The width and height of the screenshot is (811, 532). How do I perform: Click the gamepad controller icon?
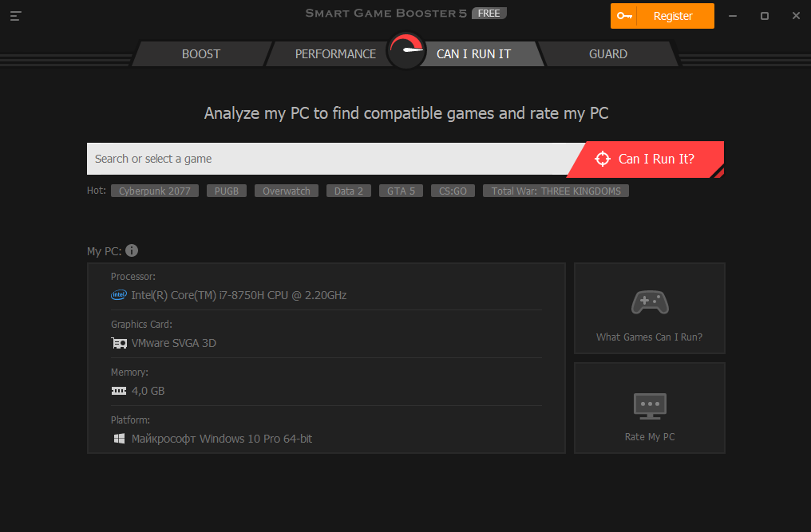pyautogui.click(x=650, y=302)
